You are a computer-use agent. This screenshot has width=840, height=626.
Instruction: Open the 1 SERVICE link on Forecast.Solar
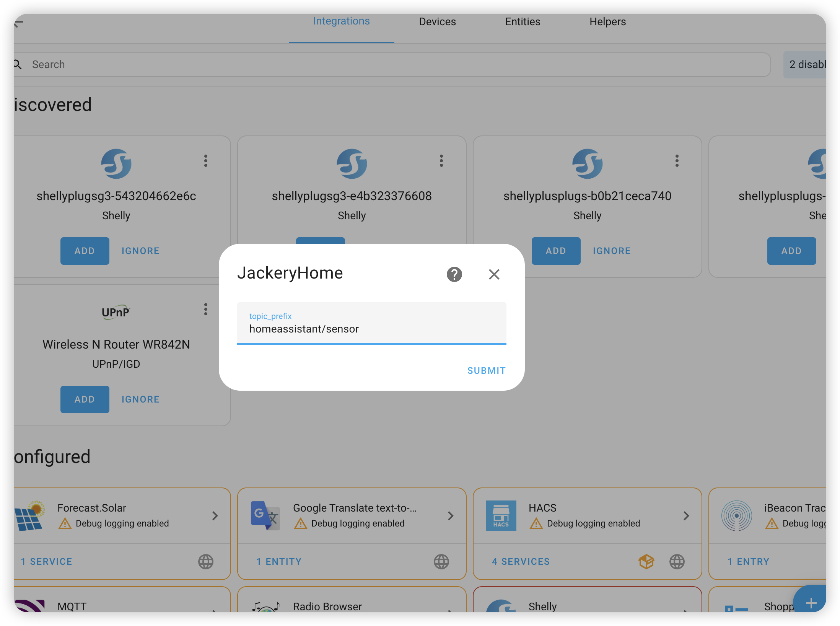(47, 561)
